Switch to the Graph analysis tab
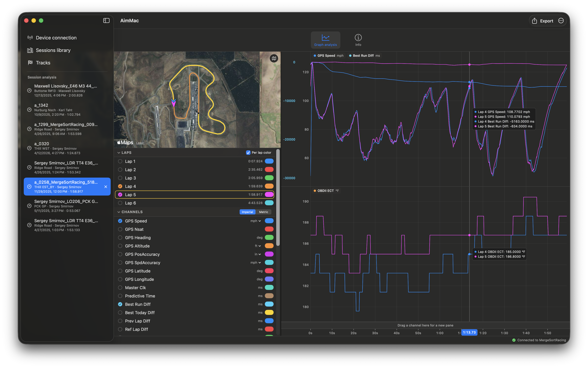 click(x=325, y=40)
